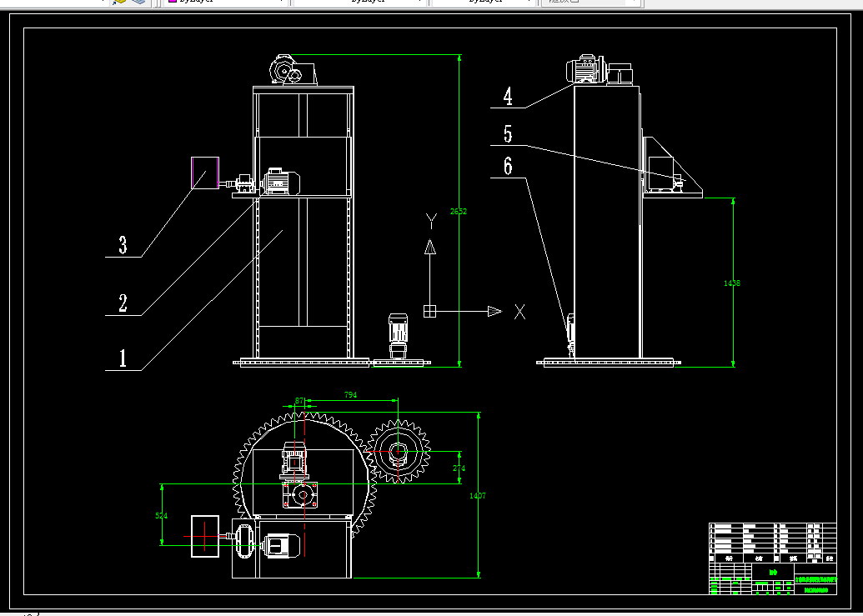This screenshot has height=616, width=863.
Task: Pick callout number 3
Action: [123, 245]
